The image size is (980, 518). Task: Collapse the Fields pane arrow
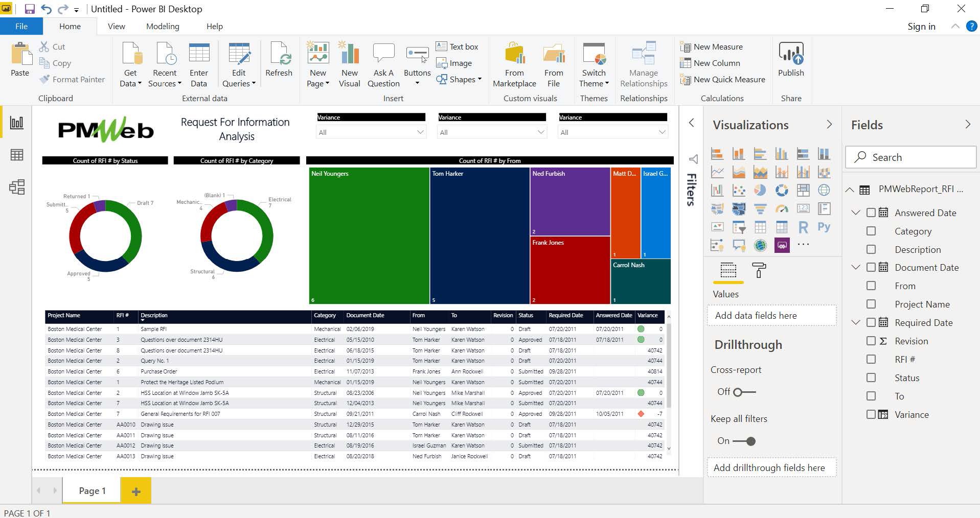coord(967,124)
